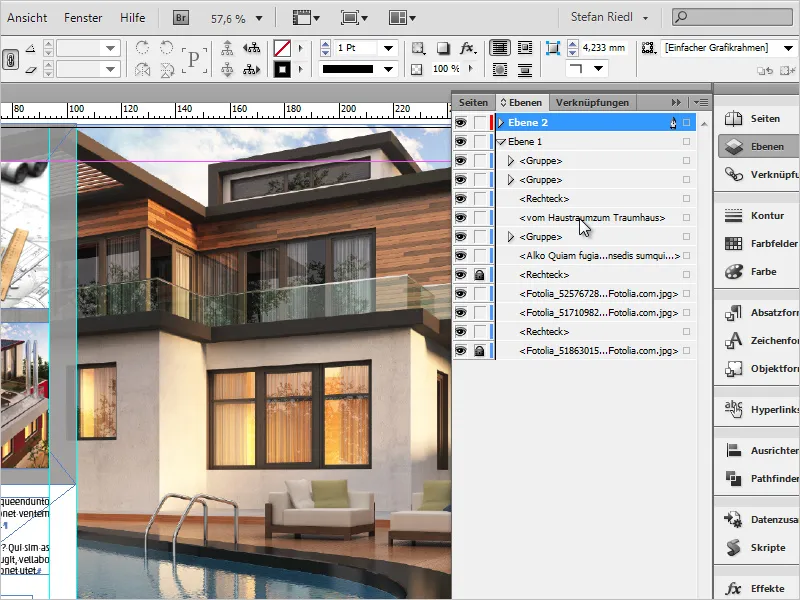Toggle lock box for Ebene 1

[x=479, y=141]
